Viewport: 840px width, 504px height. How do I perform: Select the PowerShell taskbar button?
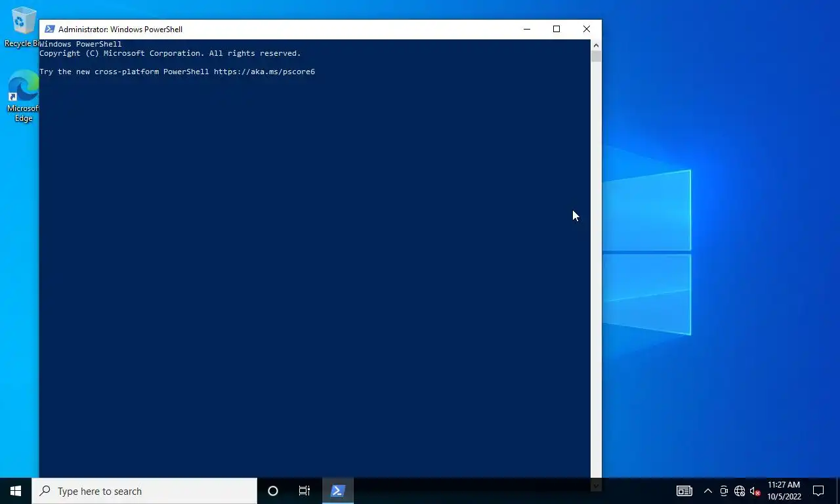coord(338,491)
